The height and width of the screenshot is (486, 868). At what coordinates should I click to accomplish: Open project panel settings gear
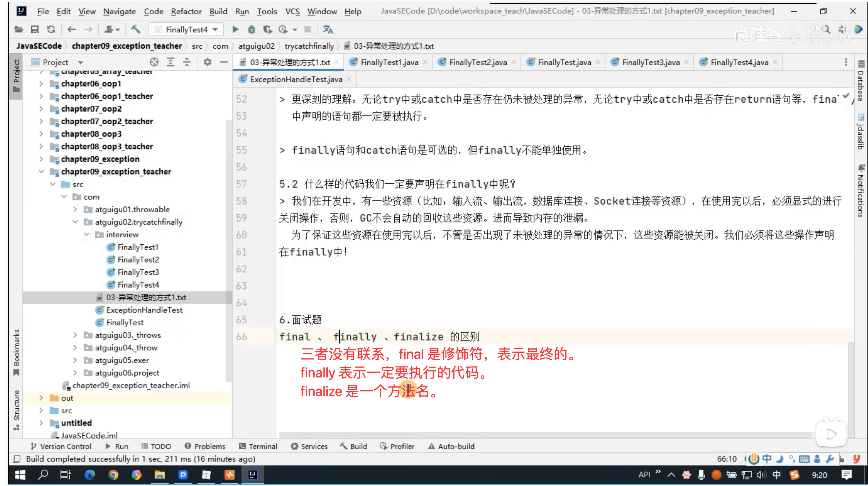207,62
